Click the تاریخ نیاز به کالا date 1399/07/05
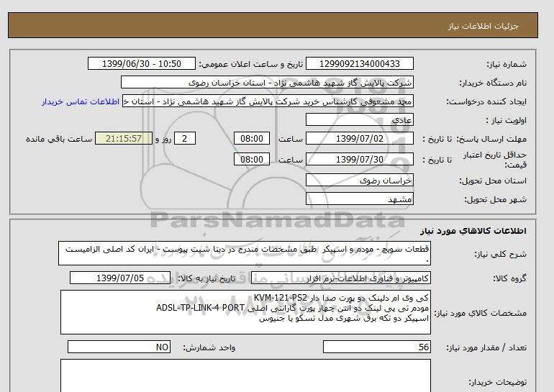554x392 pixels. tap(127, 278)
